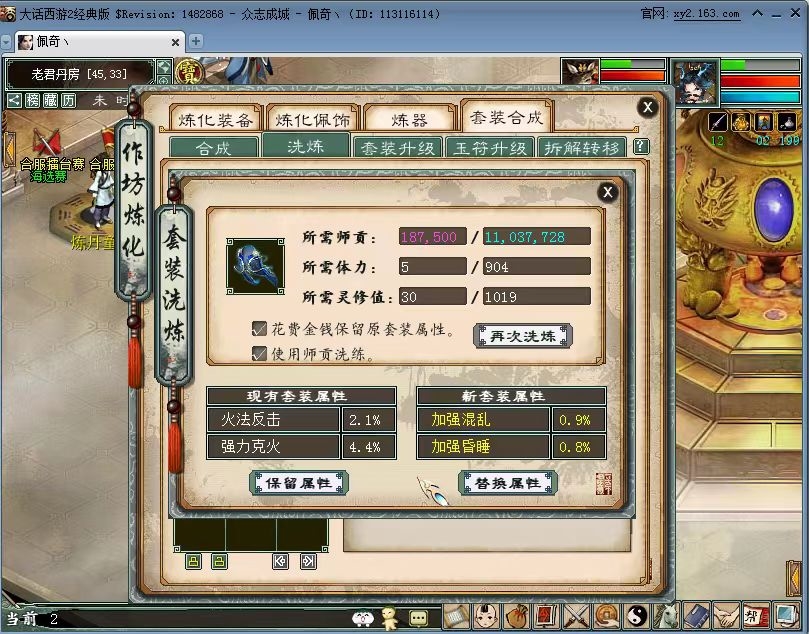Toggle 花费金钱保留原套装属性 checkbox
809x634 pixels.
pos(260,329)
